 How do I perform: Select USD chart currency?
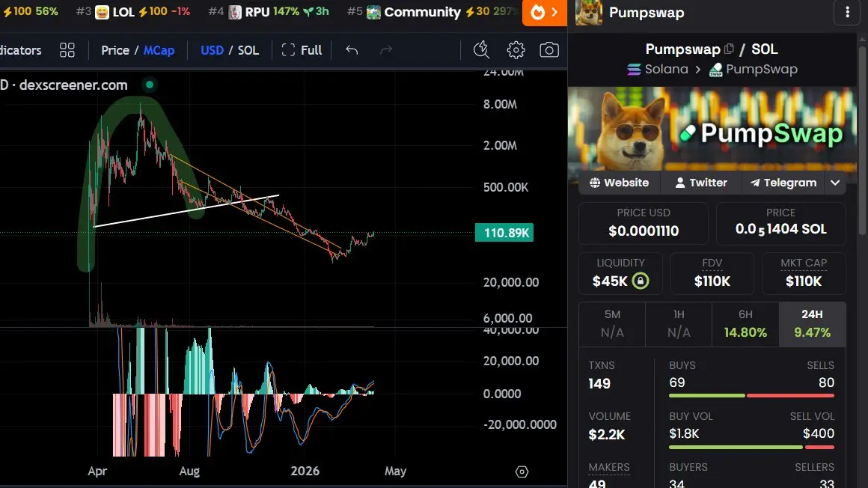(212, 50)
